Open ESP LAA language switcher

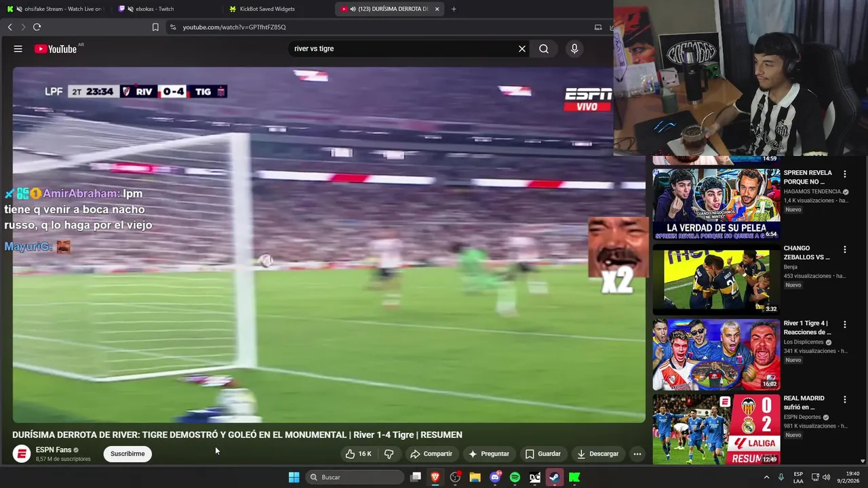798,477
